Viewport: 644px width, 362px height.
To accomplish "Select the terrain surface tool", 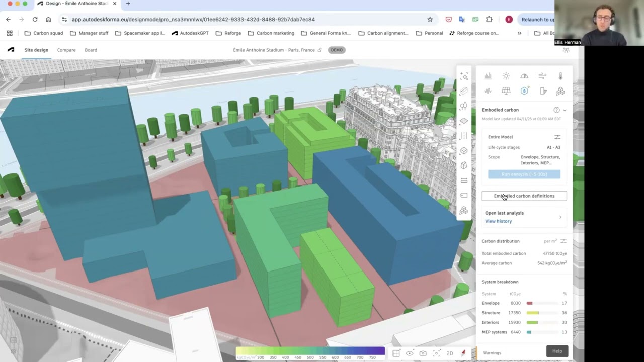I will coord(464,121).
